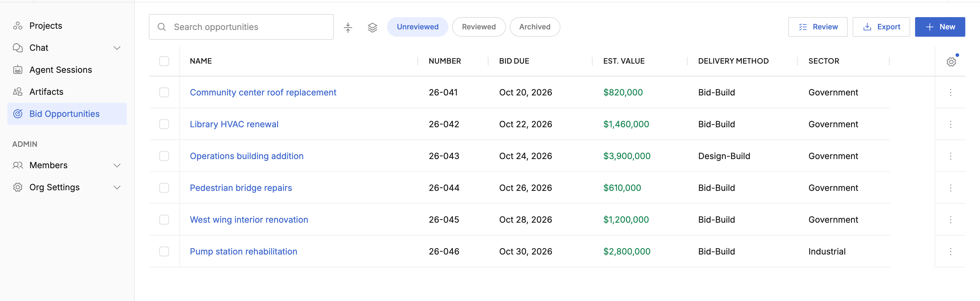The image size is (980, 301).
Task: Click the Design-Build delivery method cell
Action: tap(724, 156)
